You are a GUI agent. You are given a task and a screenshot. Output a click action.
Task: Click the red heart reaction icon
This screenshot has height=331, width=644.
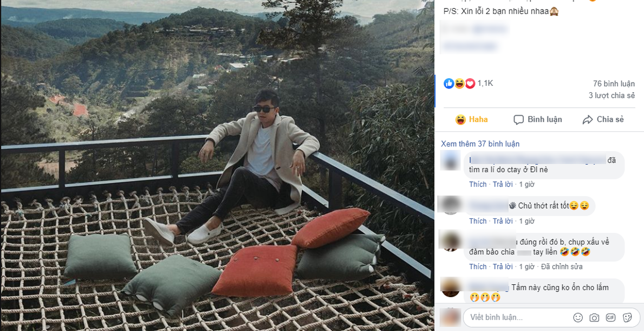(470, 83)
